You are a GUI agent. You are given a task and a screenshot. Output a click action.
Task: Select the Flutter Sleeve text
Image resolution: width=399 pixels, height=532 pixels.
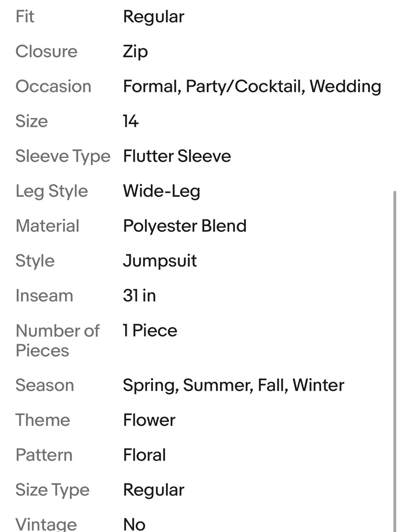[x=177, y=156]
